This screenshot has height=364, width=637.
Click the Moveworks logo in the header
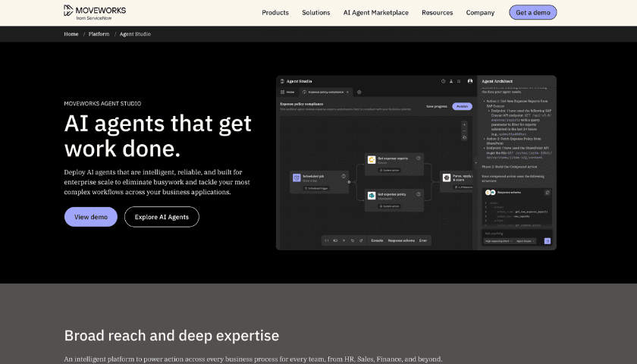(95, 12)
